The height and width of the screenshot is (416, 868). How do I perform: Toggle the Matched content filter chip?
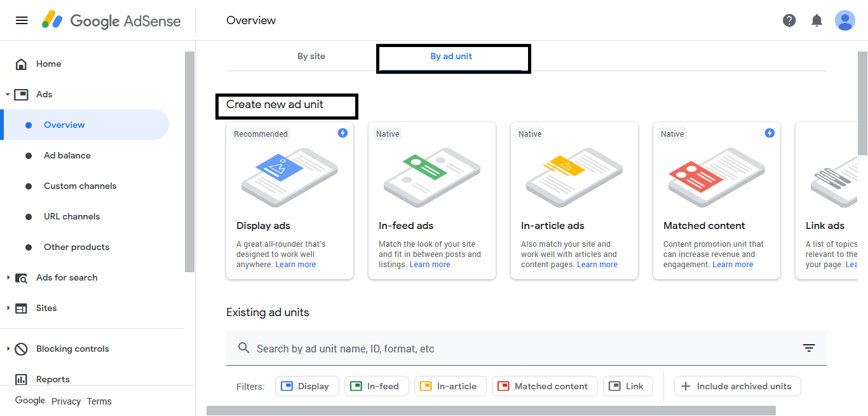click(x=544, y=386)
